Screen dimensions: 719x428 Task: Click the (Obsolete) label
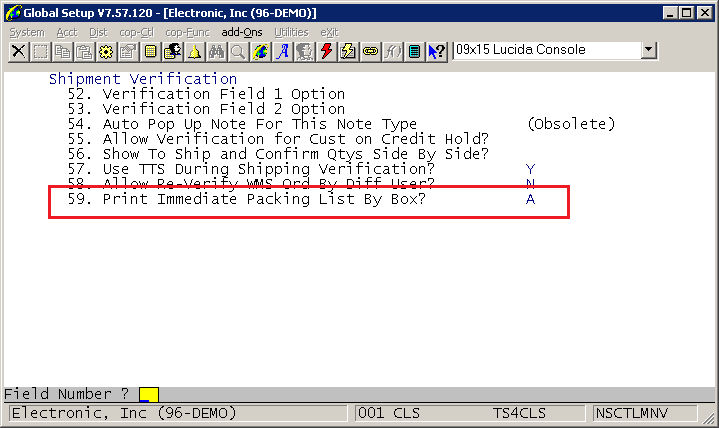[571, 124]
